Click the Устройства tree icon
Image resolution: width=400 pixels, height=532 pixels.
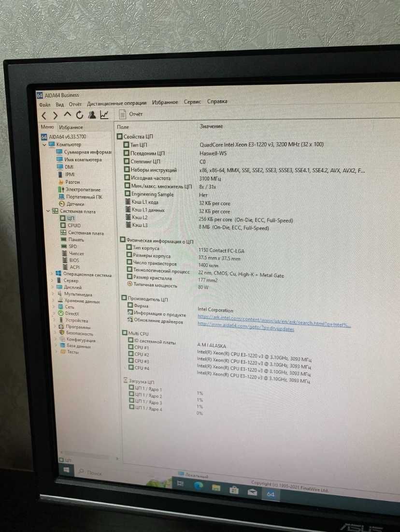click(61, 320)
